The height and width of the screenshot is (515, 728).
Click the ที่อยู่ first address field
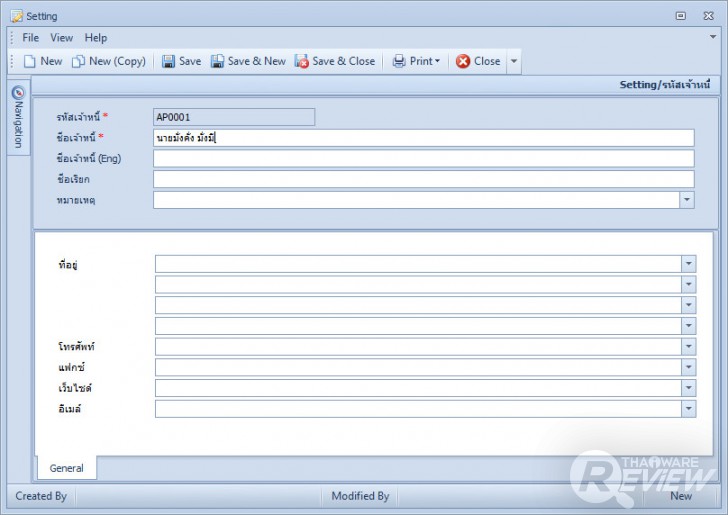click(418, 264)
